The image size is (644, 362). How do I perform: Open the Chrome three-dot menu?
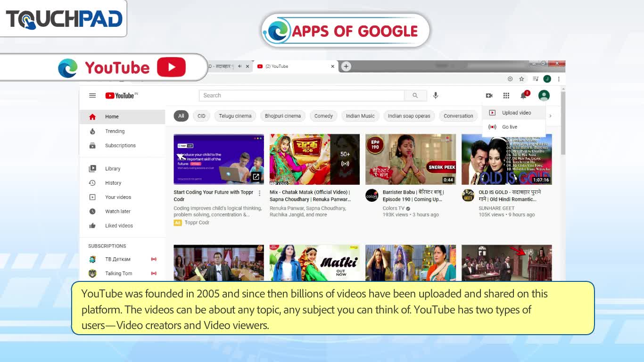(559, 79)
